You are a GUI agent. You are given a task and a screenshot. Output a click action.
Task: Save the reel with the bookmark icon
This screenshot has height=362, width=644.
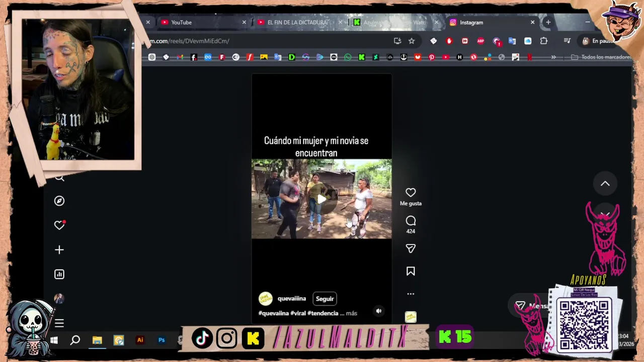411,271
